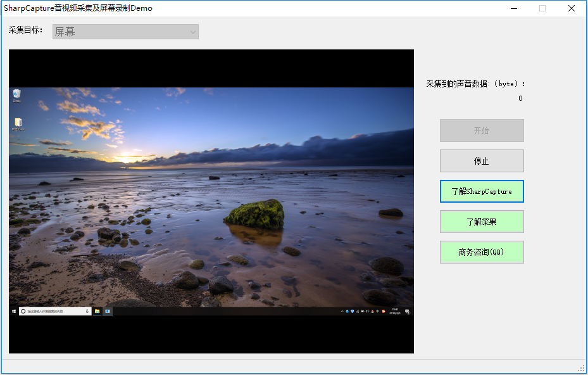The image size is (588, 375).
Task: Click the running app icon beside File Explorer
Action: 108,311
